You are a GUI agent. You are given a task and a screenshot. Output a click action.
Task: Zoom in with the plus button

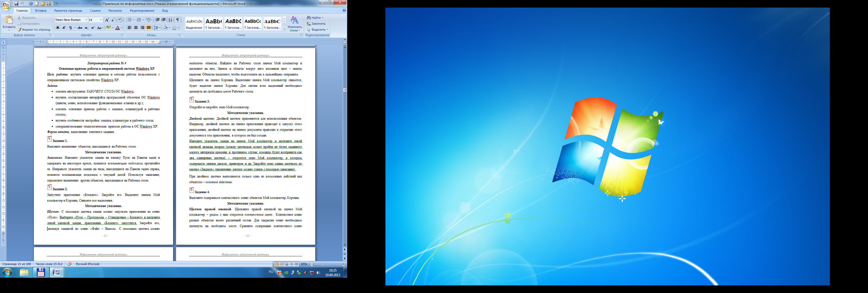343,264
